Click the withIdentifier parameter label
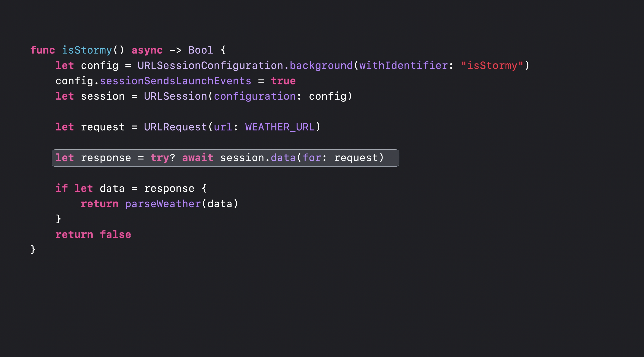 404,65
